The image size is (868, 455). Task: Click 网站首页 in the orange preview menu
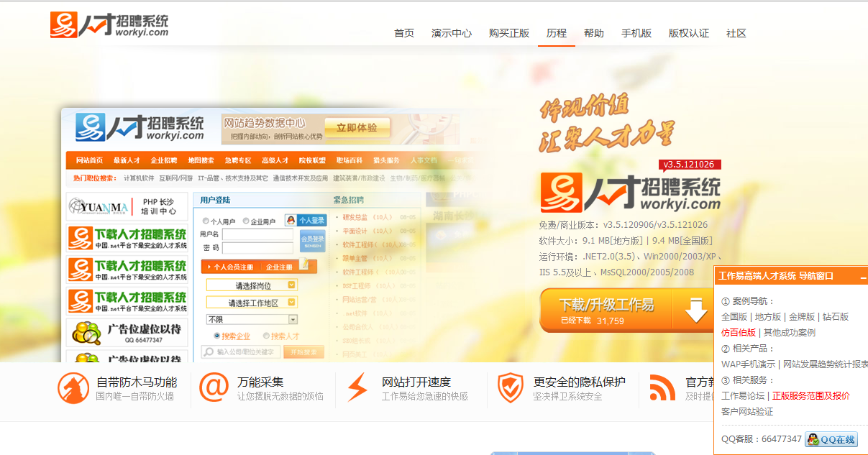point(89,160)
